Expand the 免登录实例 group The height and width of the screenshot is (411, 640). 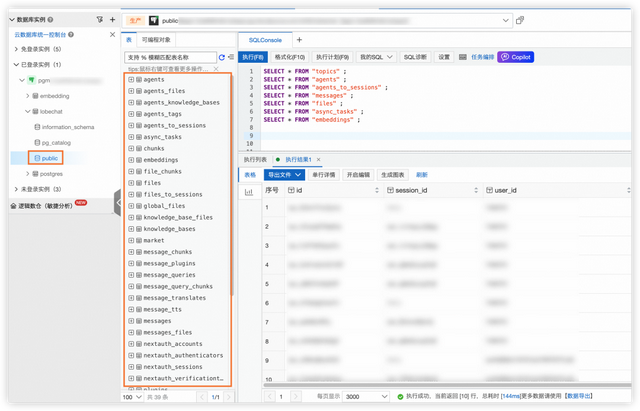pos(16,49)
